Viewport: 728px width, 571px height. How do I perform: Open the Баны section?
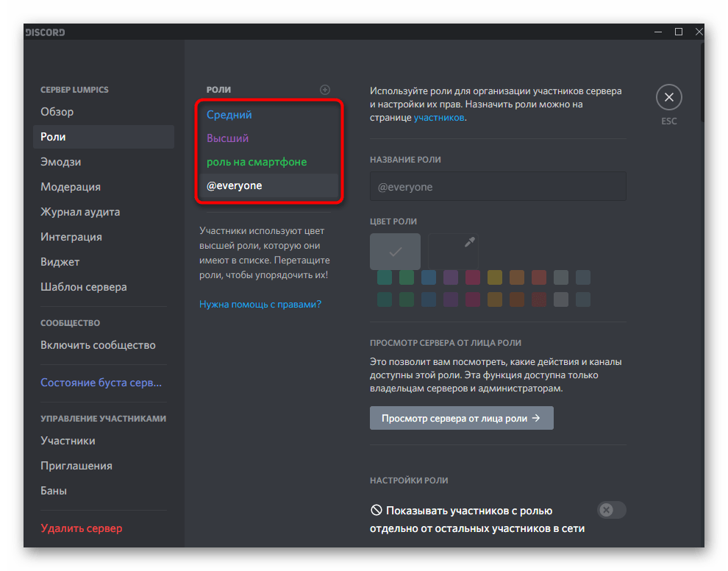54,491
